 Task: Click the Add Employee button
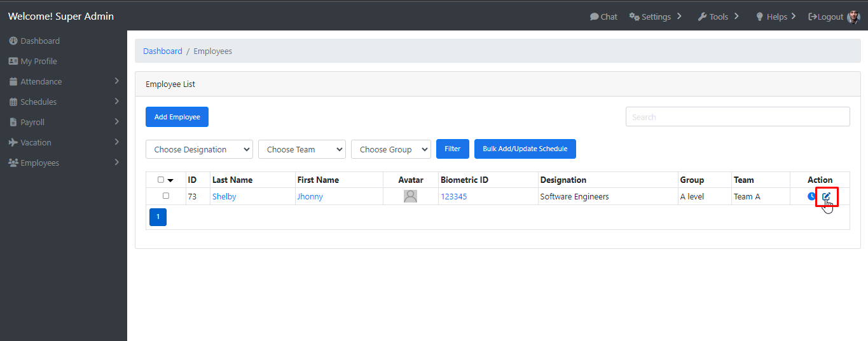point(177,117)
